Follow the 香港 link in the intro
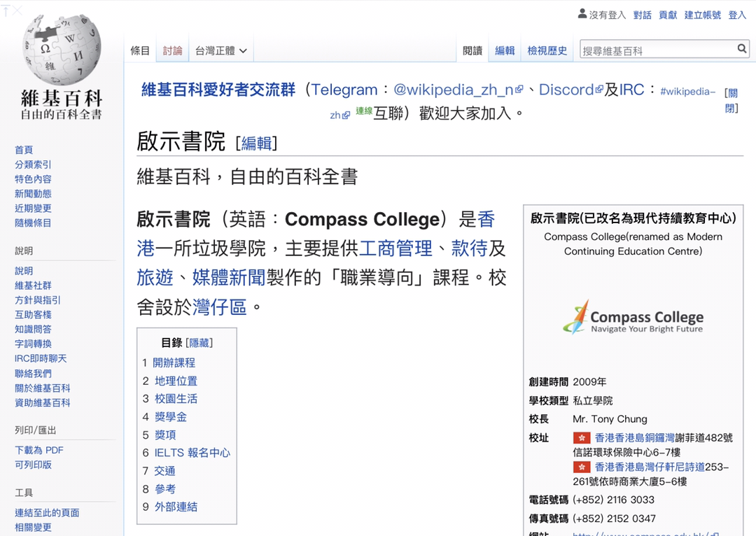Viewport: 756px width, 536px height. point(486,219)
